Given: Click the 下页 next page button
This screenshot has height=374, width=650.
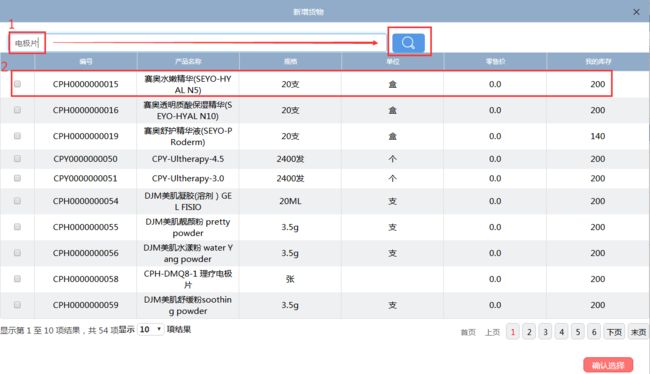Looking at the screenshot, I should (x=614, y=332).
